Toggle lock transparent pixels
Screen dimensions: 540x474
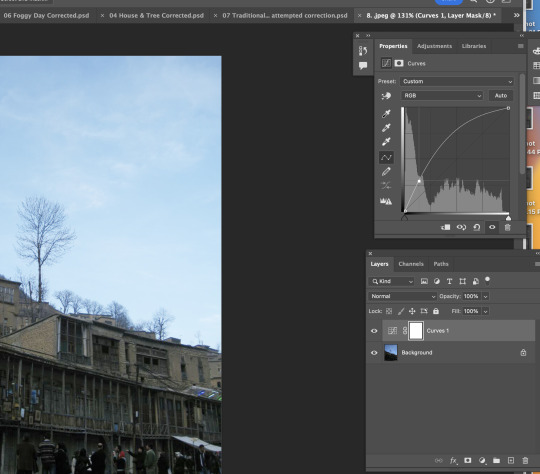click(x=389, y=311)
